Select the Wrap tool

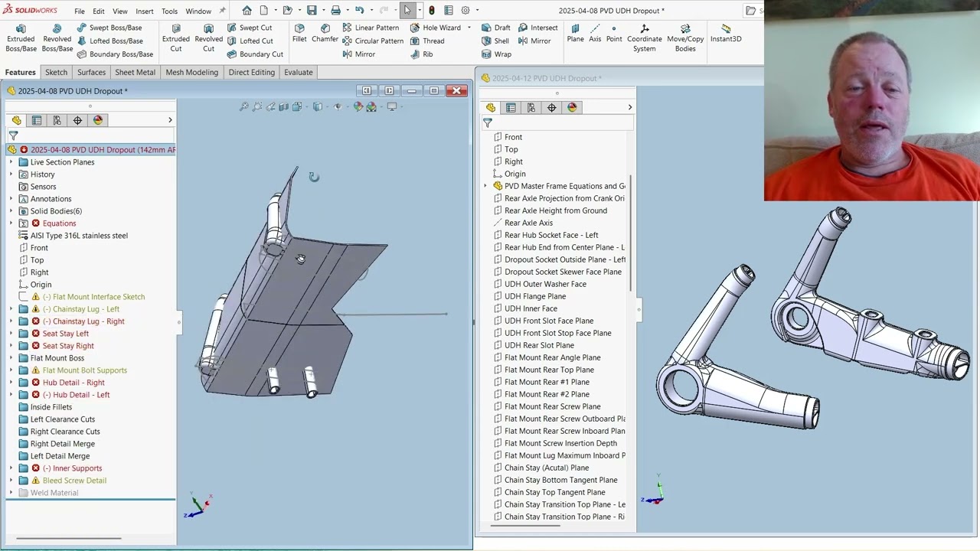coord(496,54)
